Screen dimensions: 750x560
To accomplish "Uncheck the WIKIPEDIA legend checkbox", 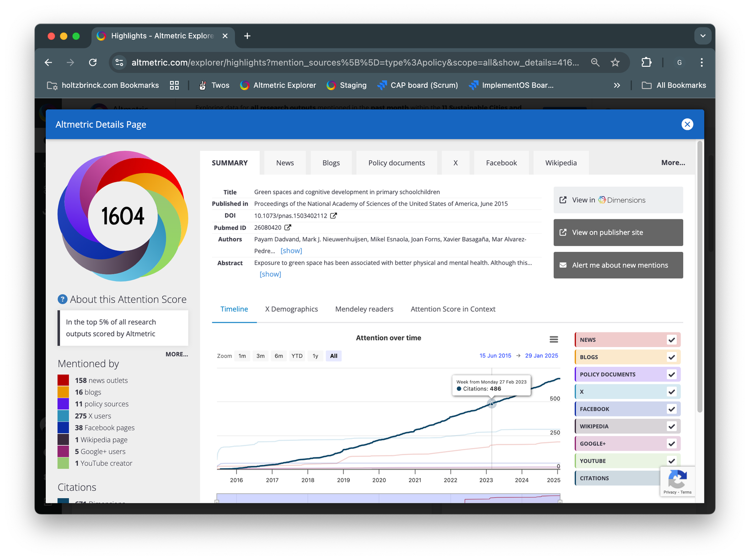I will pos(671,426).
